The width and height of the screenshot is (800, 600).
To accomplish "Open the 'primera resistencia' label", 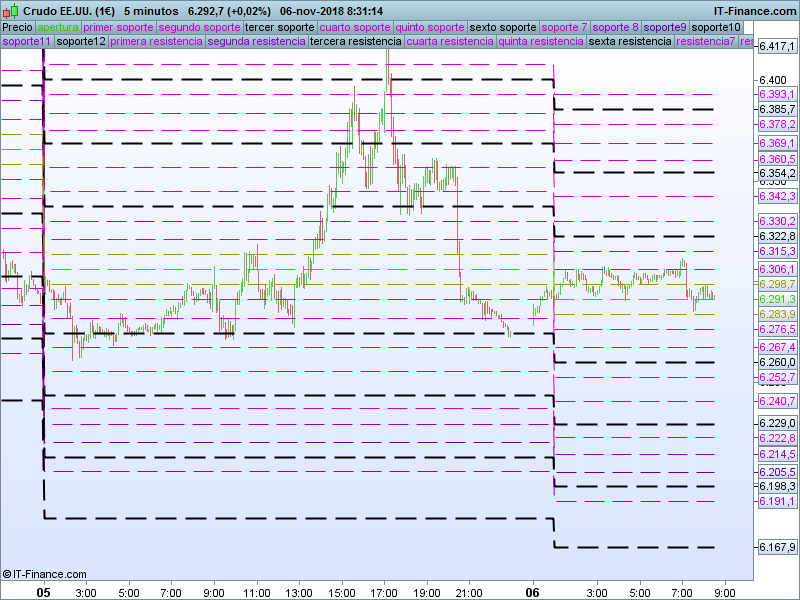I will [x=156, y=42].
